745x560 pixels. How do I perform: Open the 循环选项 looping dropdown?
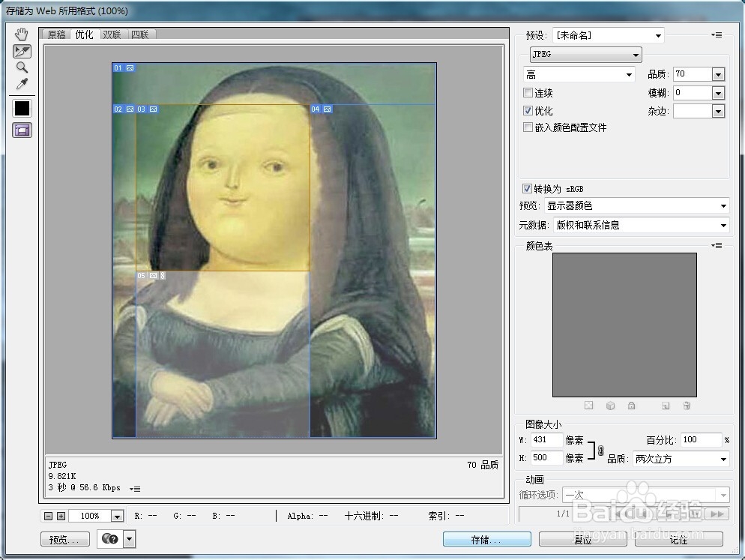click(x=645, y=495)
